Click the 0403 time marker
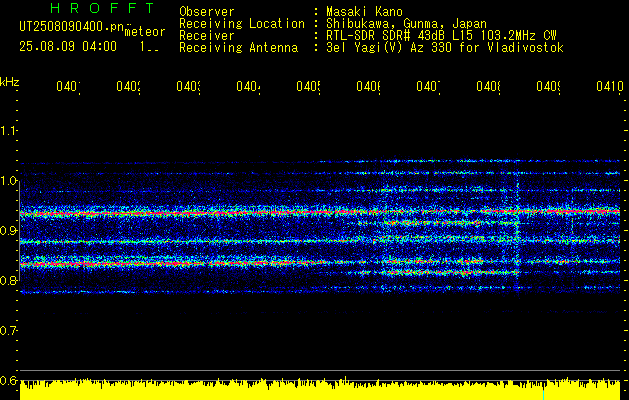Viewport: 629px width, 400px height. [x=188, y=87]
